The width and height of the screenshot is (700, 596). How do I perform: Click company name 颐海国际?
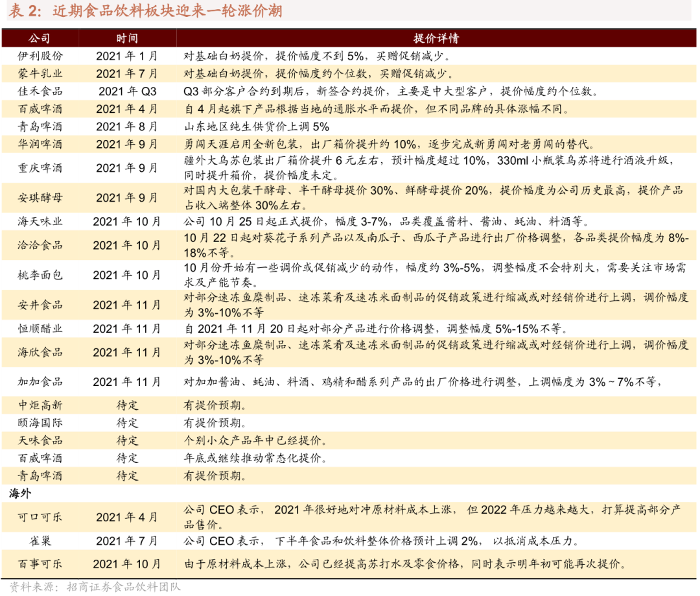tap(40, 423)
